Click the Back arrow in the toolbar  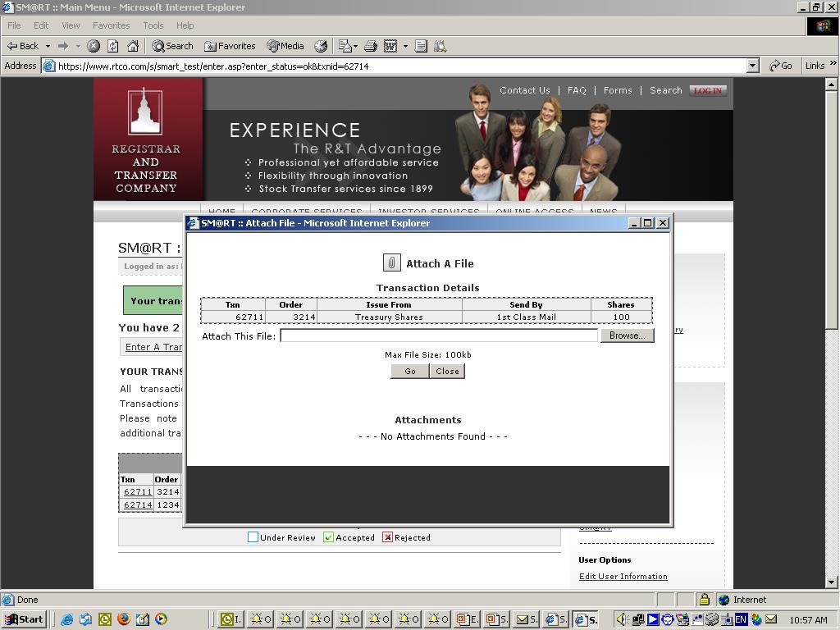22,46
